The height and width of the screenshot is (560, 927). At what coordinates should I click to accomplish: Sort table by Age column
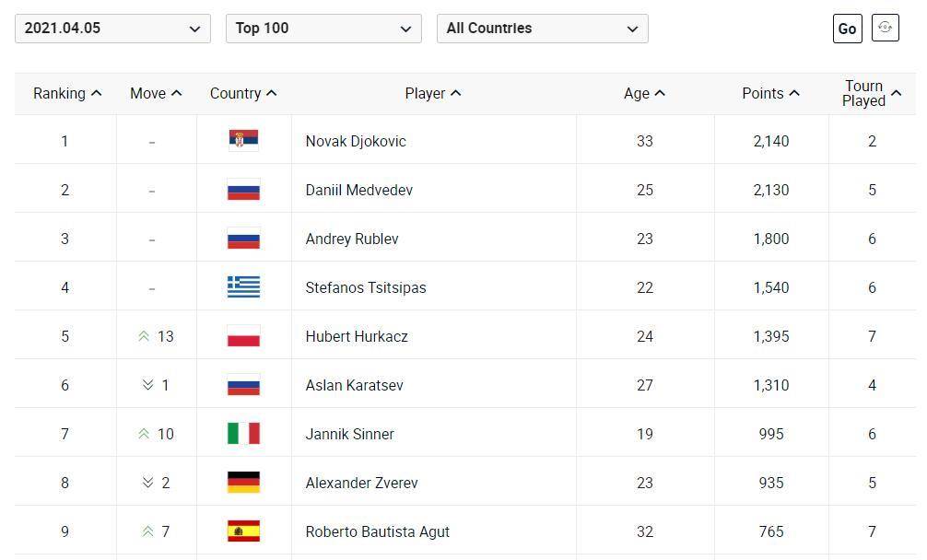[644, 93]
